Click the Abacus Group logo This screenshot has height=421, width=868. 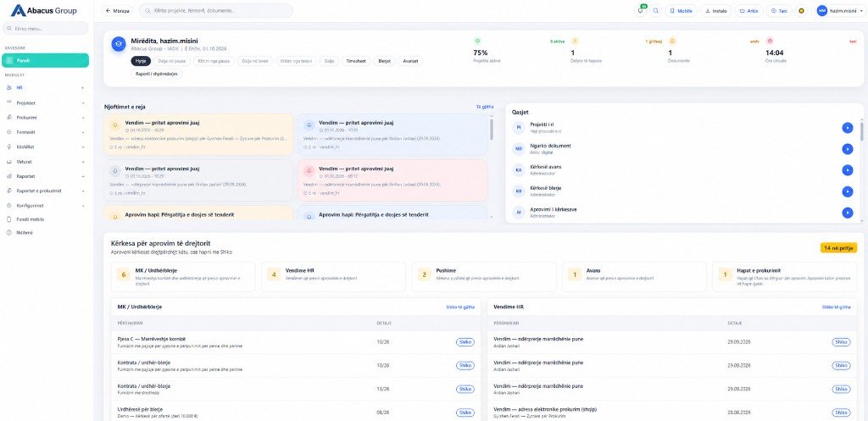coord(43,10)
